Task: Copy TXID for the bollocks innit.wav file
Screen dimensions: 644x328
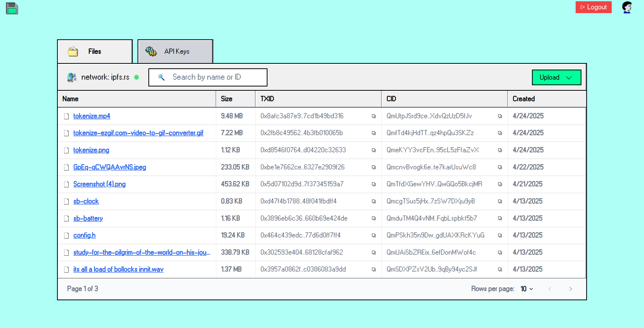Action: 374,270
